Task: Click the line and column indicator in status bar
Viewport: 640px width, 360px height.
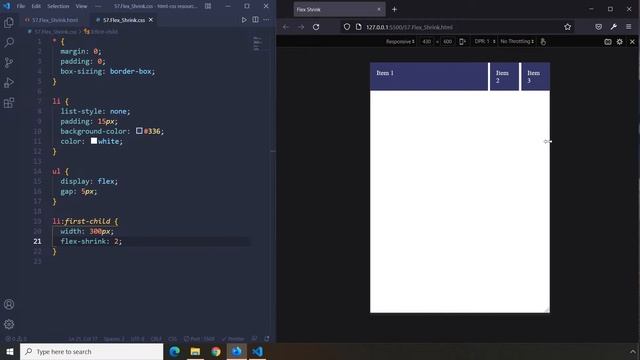Action: click(83, 339)
